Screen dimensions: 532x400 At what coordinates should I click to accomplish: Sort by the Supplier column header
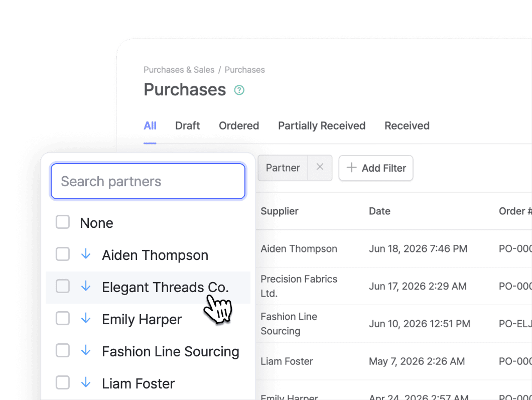(x=280, y=211)
